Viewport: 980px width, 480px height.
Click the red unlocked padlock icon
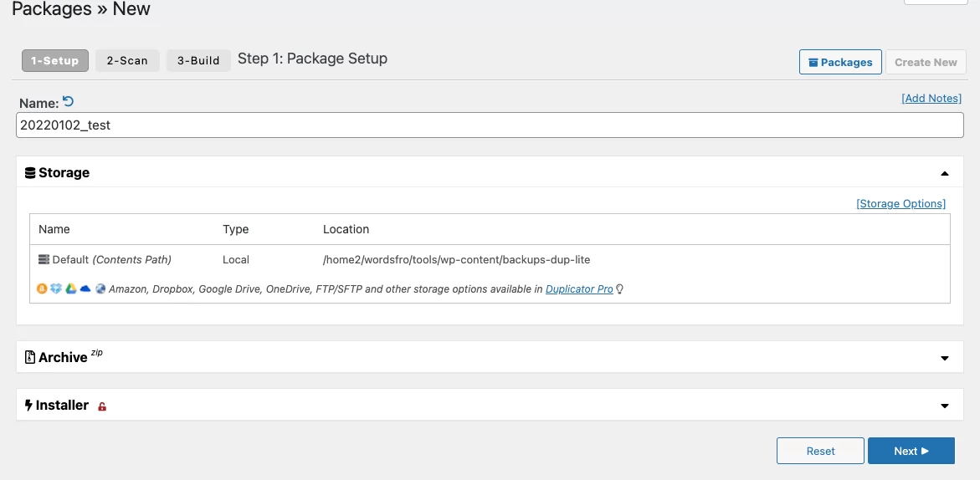pyautogui.click(x=102, y=406)
